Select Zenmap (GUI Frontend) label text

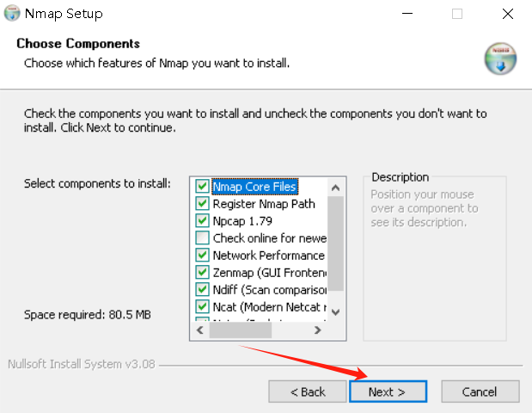point(270,273)
